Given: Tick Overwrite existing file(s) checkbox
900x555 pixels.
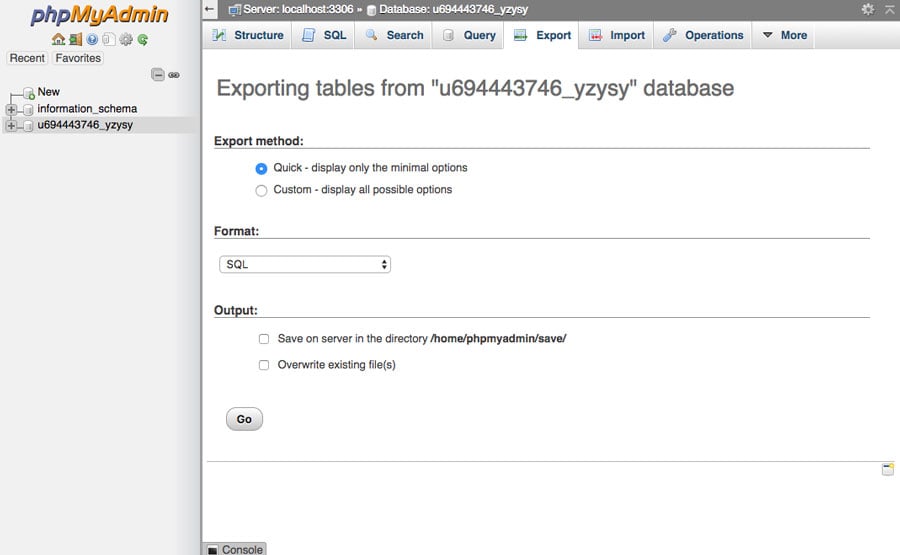Looking at the screenshot, I should point(264,365).
